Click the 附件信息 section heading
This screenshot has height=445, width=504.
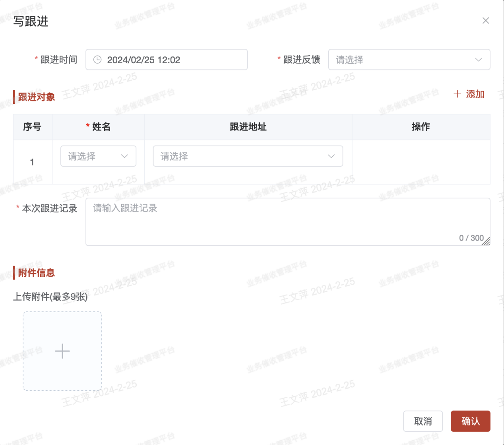pyautogui.click(x=36, y=273)
